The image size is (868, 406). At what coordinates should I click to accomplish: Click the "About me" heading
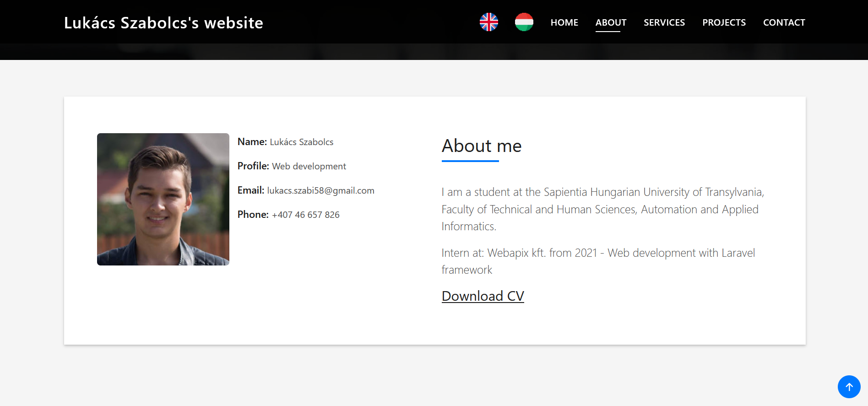(x=481, y=146)
